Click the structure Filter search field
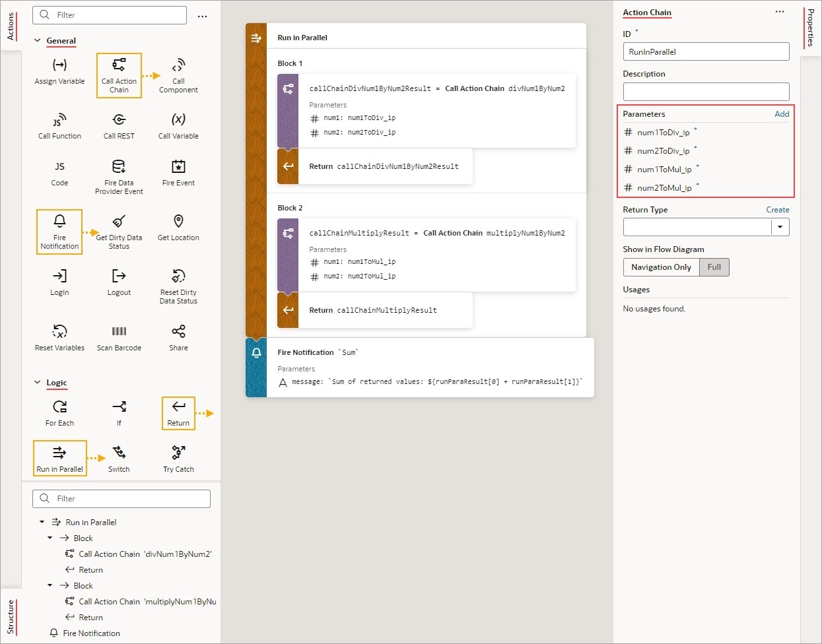 coord(121,499)
